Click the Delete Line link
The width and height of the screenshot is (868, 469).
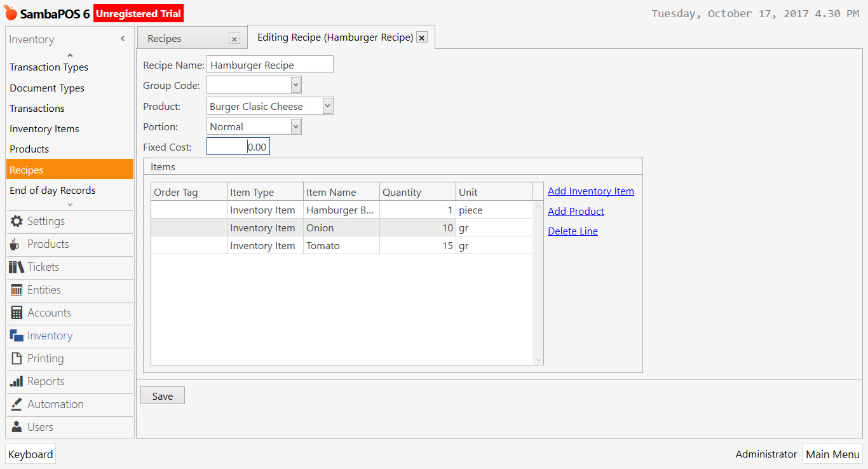click(572, 231)
